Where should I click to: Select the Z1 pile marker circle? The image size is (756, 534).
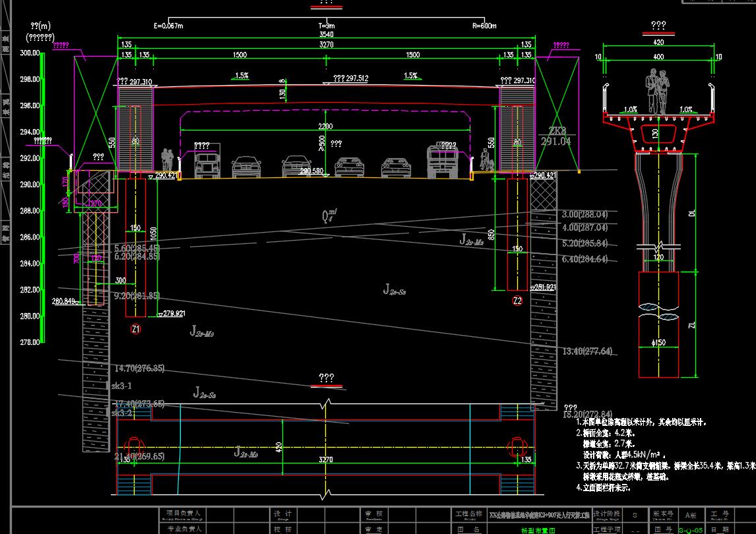(135, 329)
